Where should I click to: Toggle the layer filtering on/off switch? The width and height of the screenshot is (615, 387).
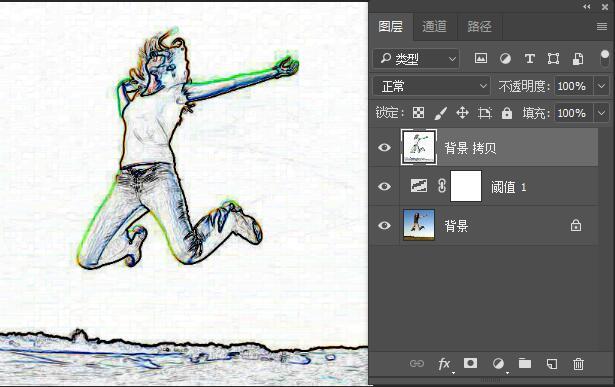pyautogui.click(x=604, y=58)
